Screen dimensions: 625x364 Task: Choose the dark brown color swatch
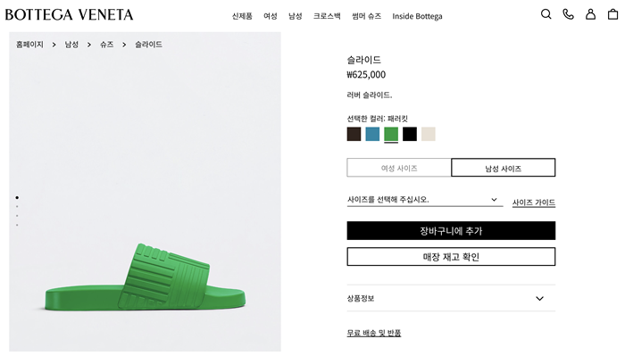click(x=354, y=134)
